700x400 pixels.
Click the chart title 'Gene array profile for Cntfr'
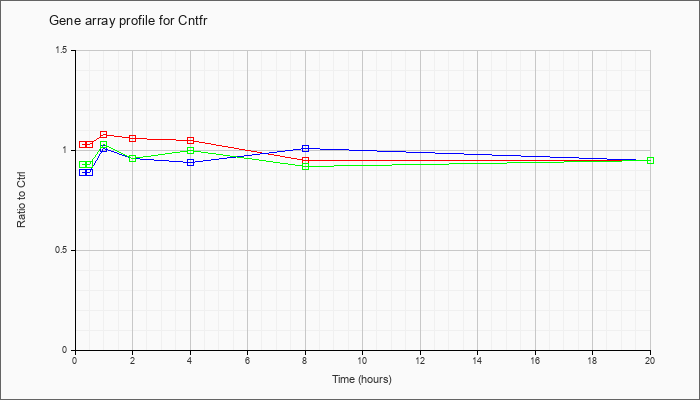[128, 20]
